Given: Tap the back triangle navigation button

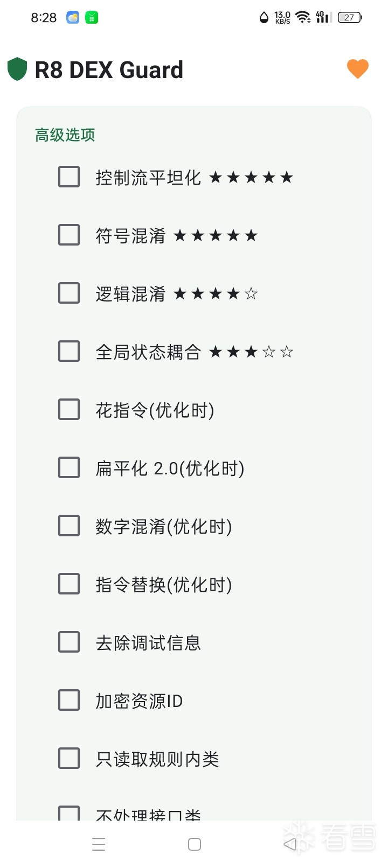Looking at the screenshot, I should coord(290,844).
